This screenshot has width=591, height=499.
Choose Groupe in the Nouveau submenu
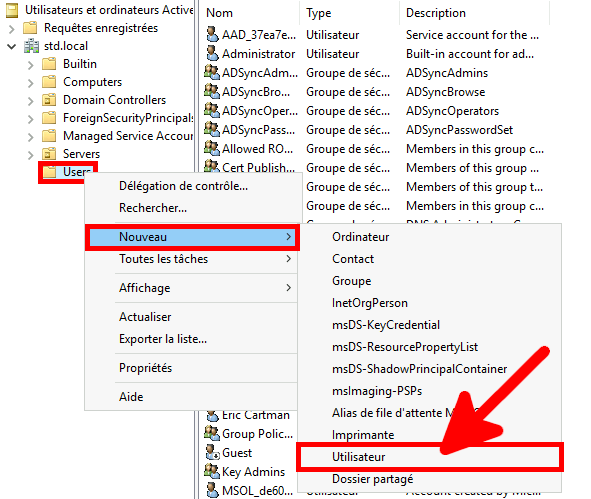pyautogui.click(x=430, y=281)
